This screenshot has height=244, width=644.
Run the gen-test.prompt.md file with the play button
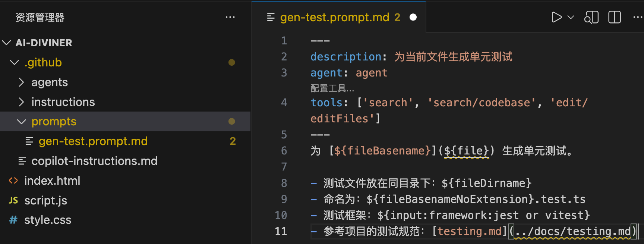557,17
